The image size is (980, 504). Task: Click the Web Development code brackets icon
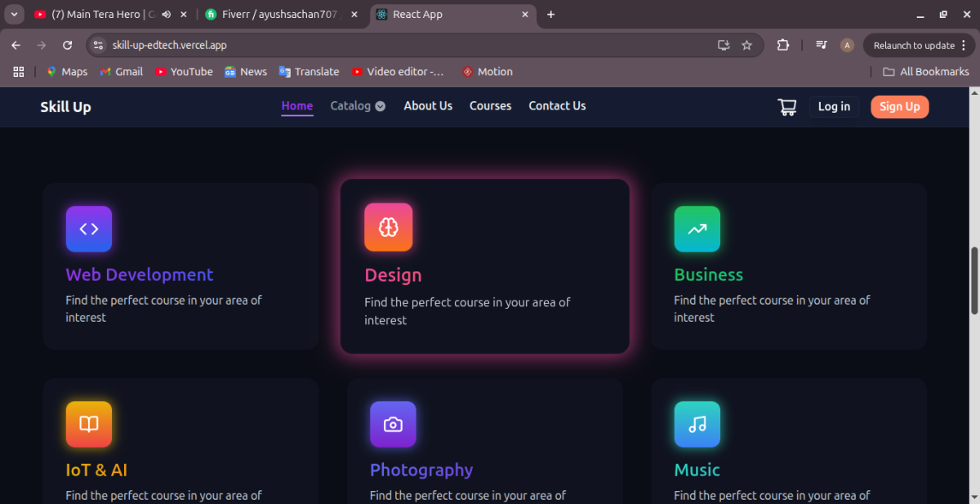(89, 229)
